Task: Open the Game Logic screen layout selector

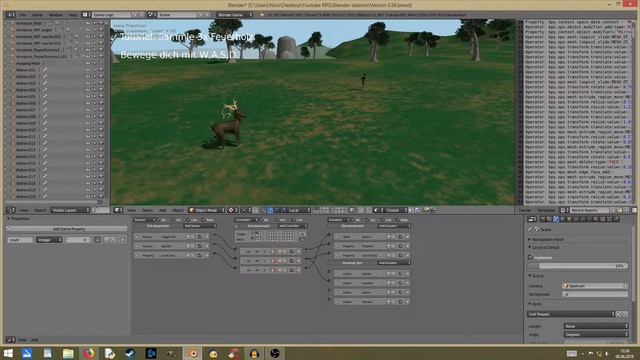Action: (111, 15)
